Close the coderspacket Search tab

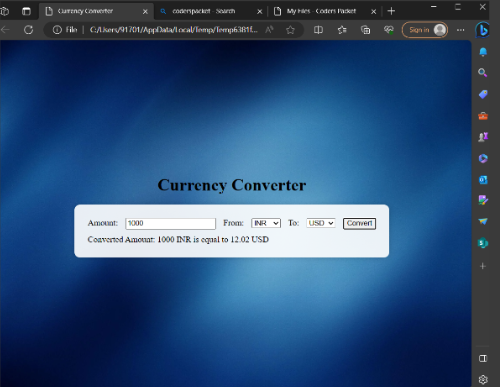tap(260, 12)
